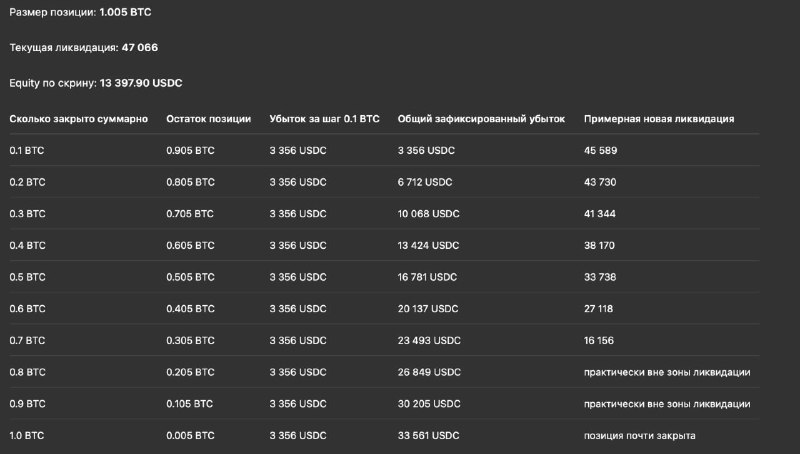Select the 33 561 USDC total loss cell

[429, 436]
